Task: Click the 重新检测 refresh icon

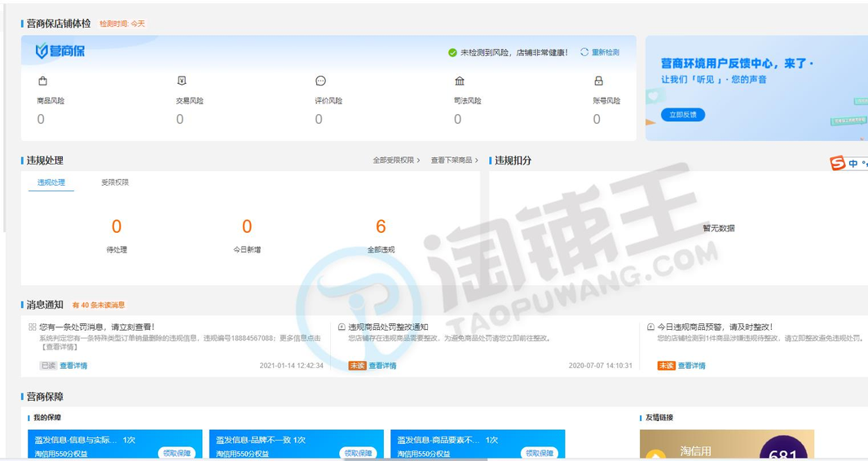Action: tap(584, 52)
